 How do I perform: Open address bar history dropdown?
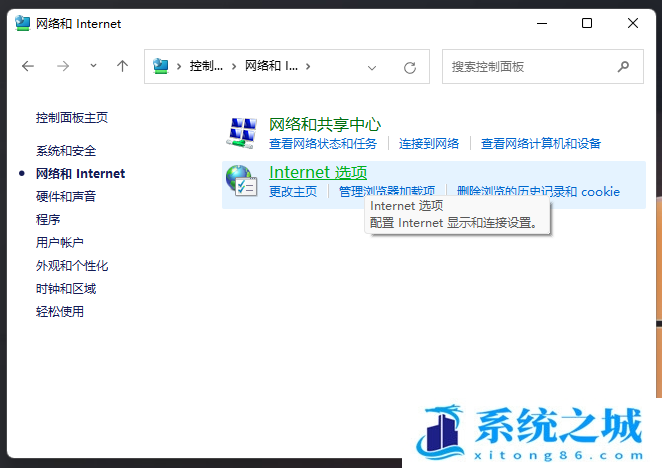click(372, 68)
